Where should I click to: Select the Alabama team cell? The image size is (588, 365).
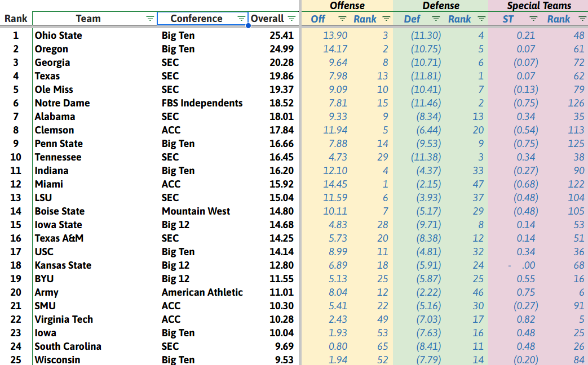coord(55,117)
